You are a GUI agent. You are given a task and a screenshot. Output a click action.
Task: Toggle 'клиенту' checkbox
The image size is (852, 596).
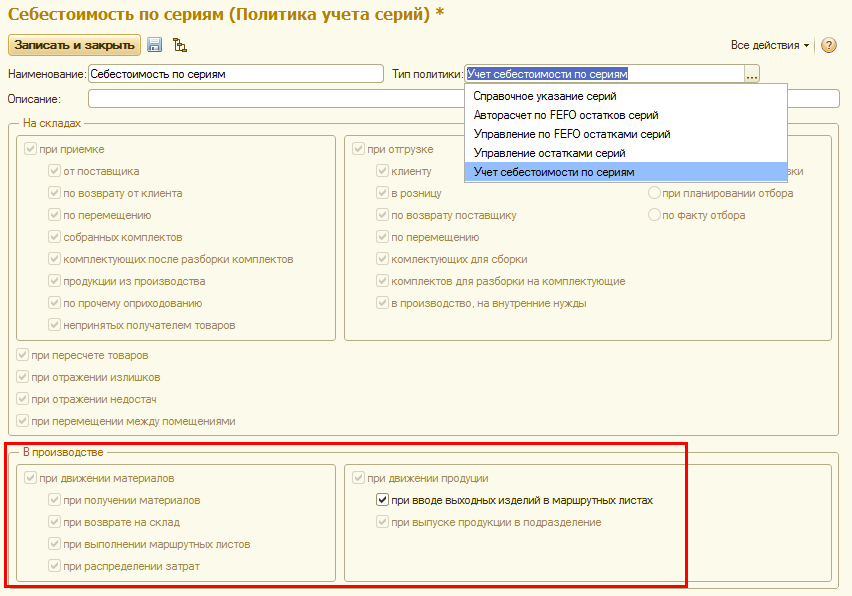pyautogui.click(x=383, y=171)
